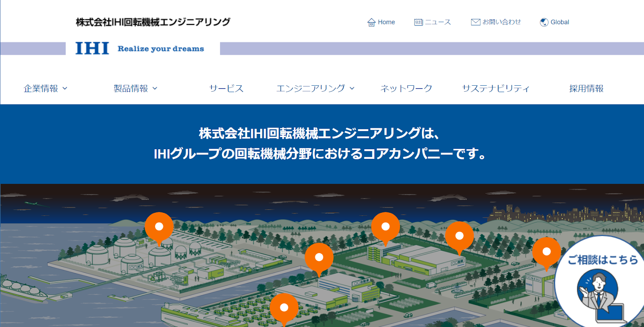
Task: Open the サステナビリティ menu item
Action: tap(495, 88)
